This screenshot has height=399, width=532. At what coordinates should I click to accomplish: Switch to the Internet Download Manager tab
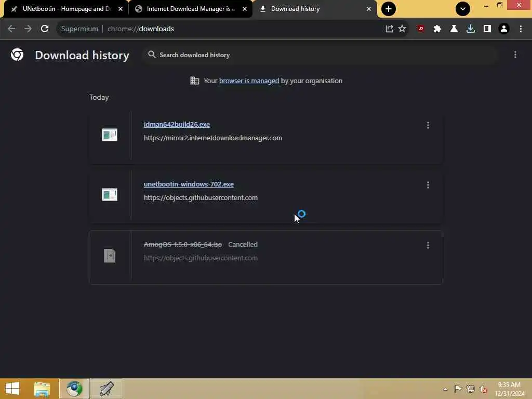pos(191,9)
